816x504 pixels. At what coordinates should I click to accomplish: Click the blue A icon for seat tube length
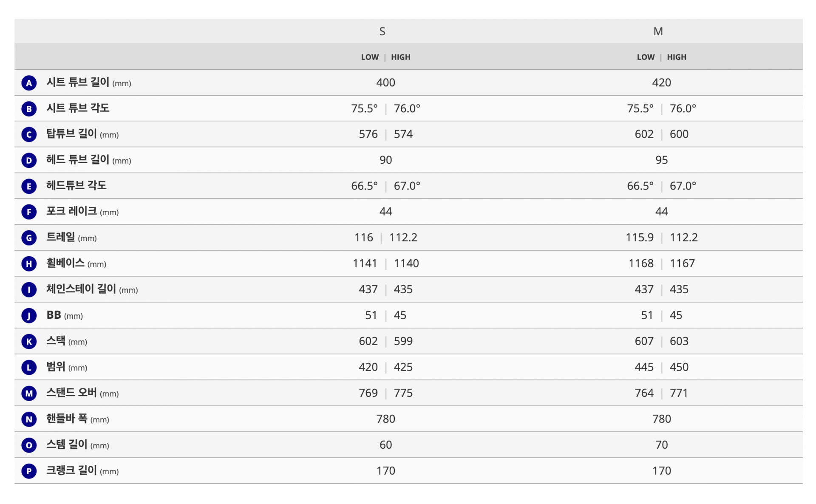tap(29, 83)
